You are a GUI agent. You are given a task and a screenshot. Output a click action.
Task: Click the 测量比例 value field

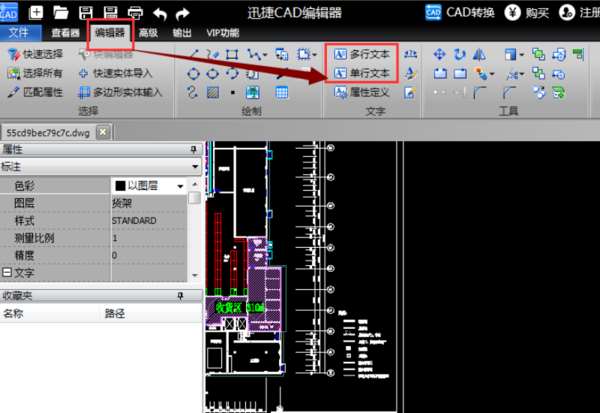[149, 238]
